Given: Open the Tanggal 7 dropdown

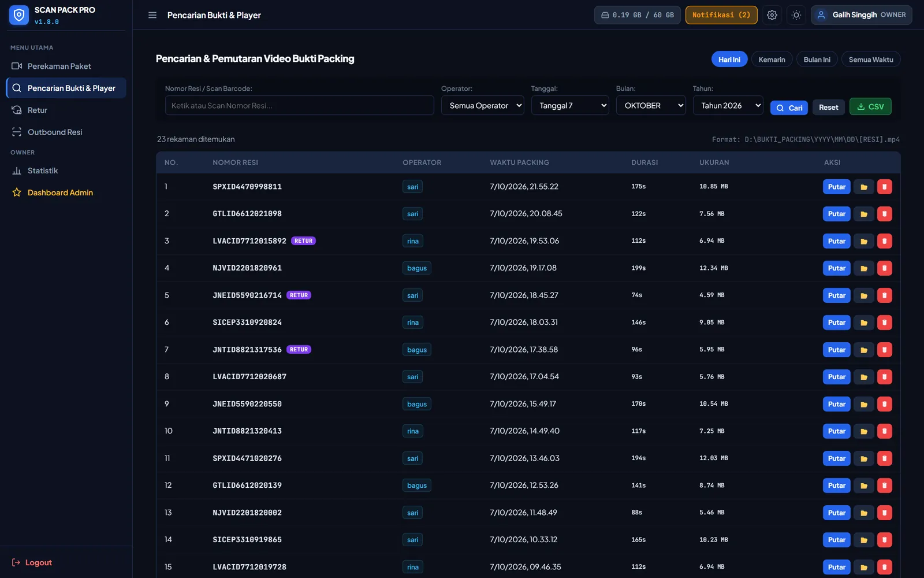Looking at the screenshot, I should point(570,105).
